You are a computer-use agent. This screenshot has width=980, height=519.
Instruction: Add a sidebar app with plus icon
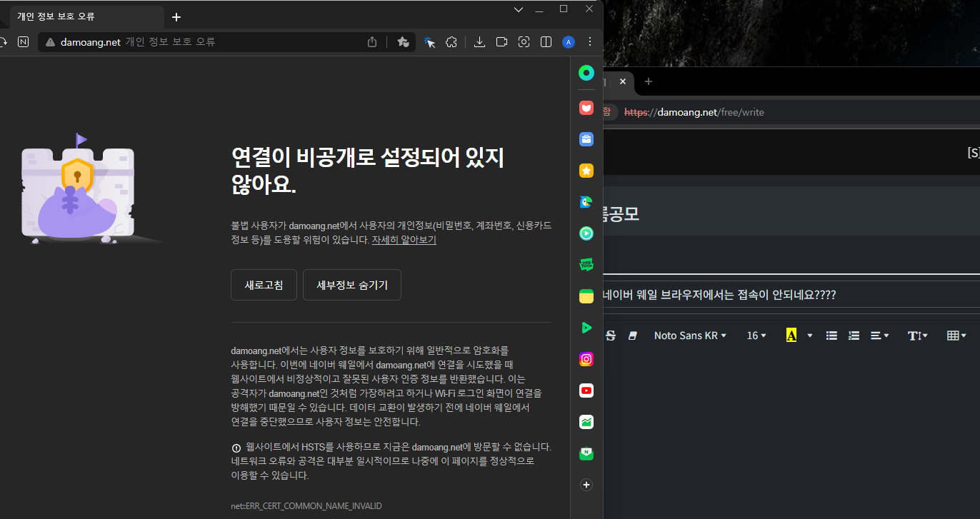pos(586,485)
